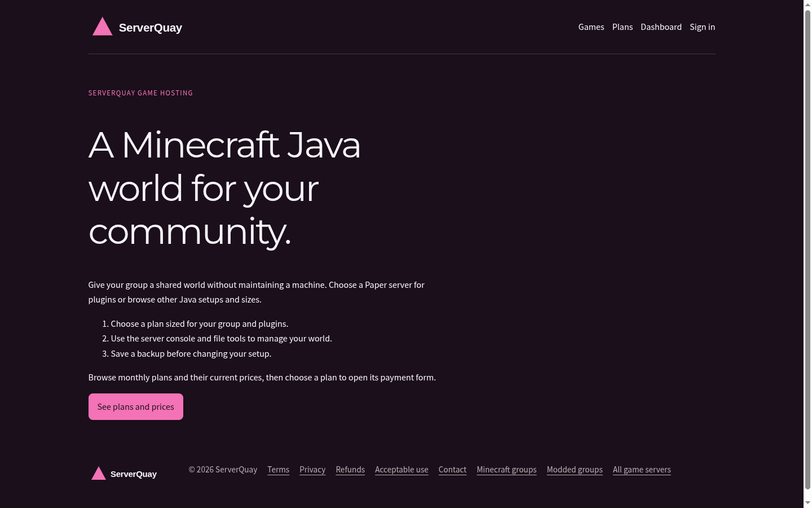Click the pink triangle logo in header
This screenshot has width=812, height=508.
pos(102,27)
